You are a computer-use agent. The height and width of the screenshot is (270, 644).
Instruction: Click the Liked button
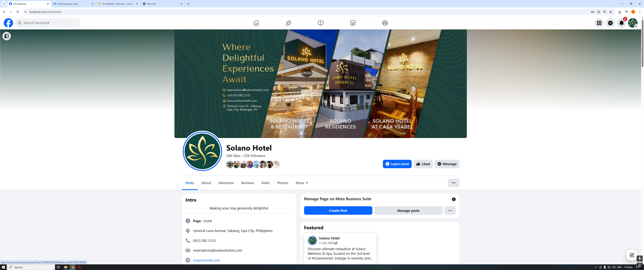pyautogui.click(x=423, y=164)
